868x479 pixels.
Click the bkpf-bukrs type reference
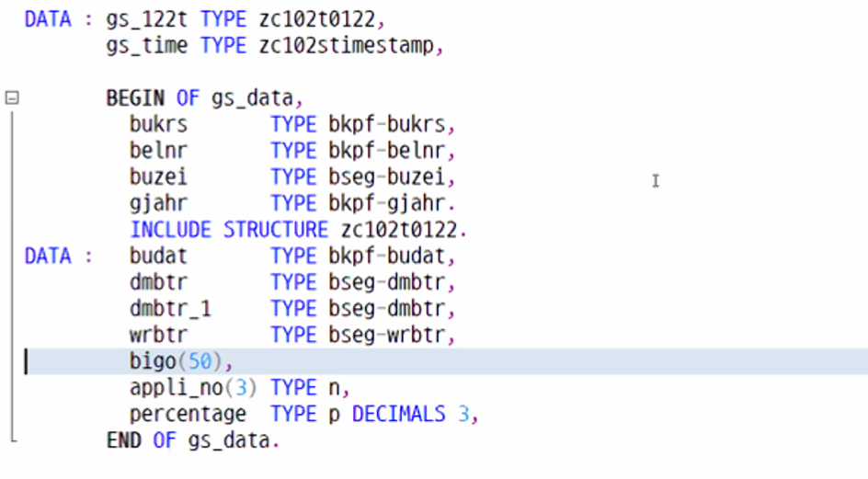387,125
